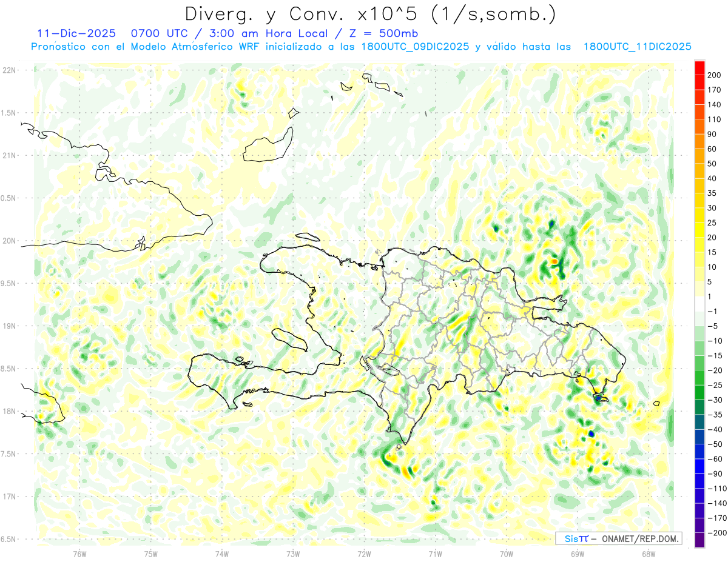Click the '-140' value on the color scale

tap(716, 503)
